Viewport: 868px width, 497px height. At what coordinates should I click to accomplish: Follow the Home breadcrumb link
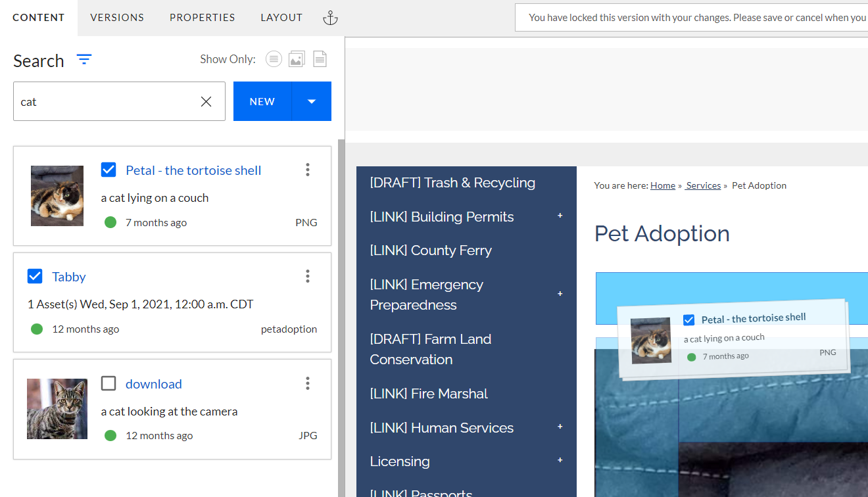tap(663, 185)
